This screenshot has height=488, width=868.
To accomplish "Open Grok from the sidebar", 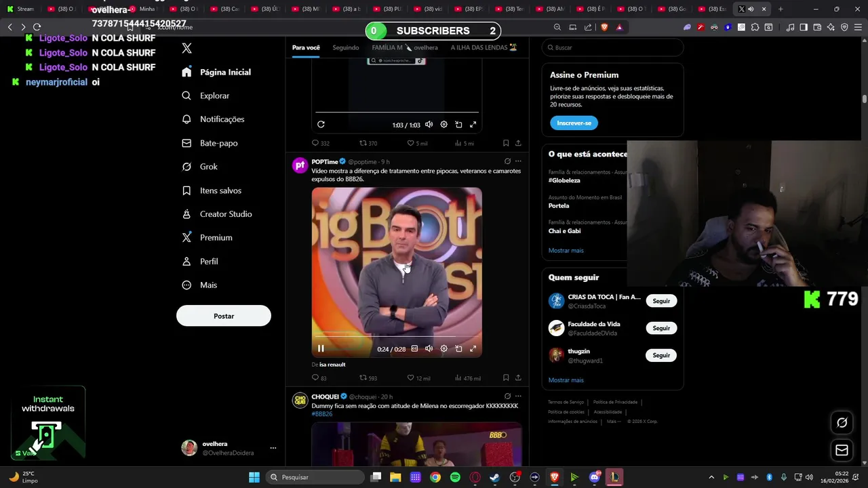I will click(199, 167).
